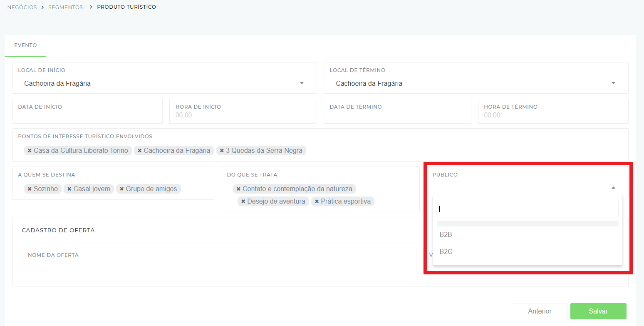Switch to the Evento tab
Screen dimensions: 644x326
(25, 45)
